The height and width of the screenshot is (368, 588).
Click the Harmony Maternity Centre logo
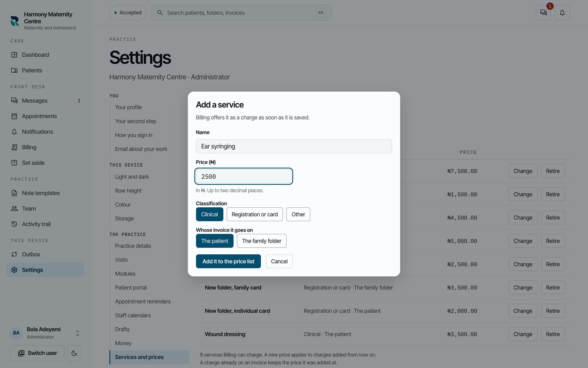click(15, 21)
